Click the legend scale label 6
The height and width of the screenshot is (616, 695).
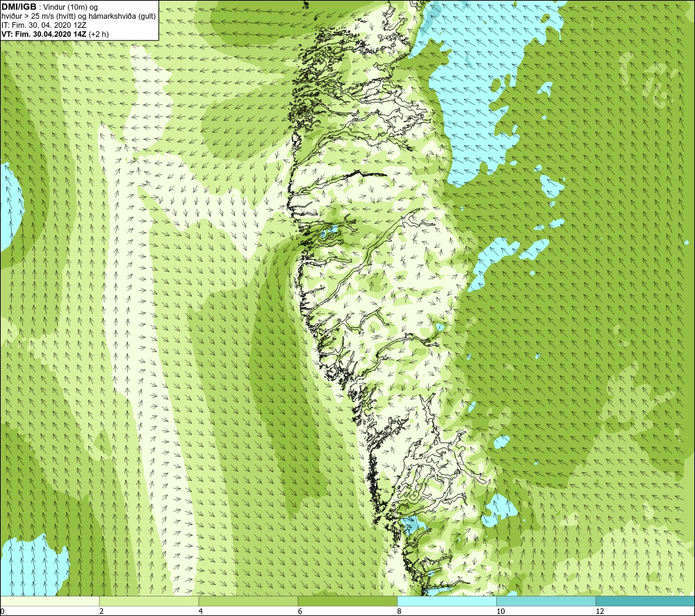300,611
